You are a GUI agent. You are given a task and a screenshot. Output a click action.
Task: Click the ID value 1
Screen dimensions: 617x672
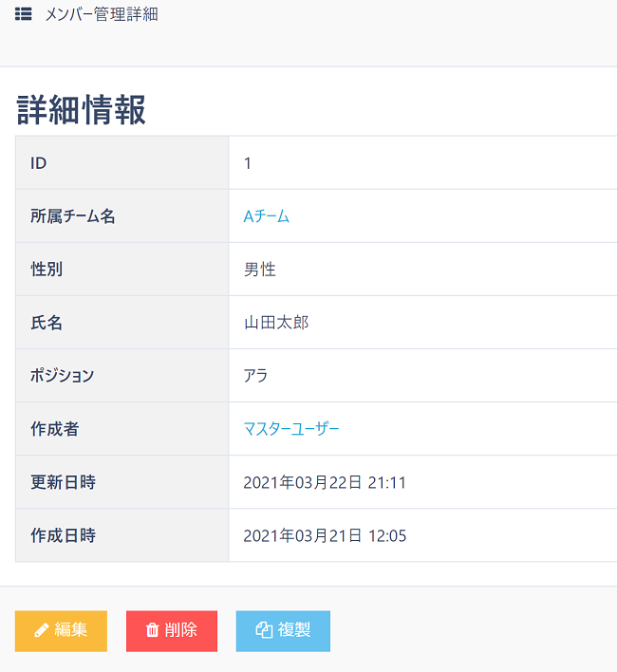[248, 163]
